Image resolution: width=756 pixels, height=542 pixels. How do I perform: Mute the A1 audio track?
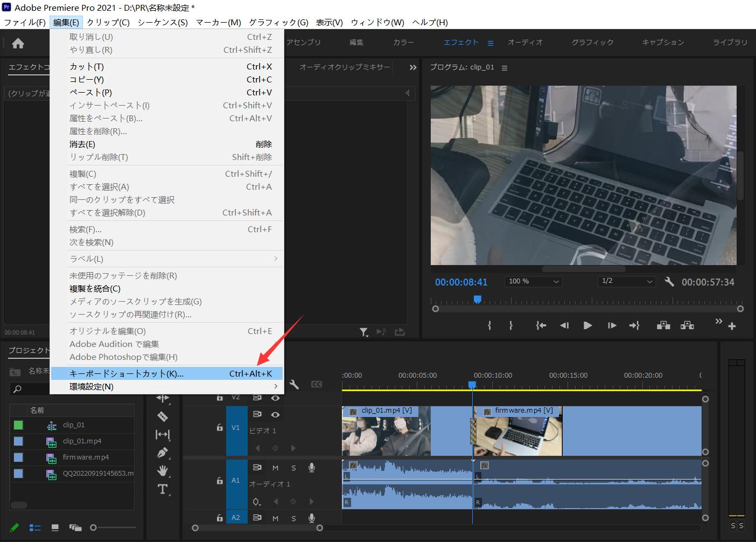coord(275,468)
